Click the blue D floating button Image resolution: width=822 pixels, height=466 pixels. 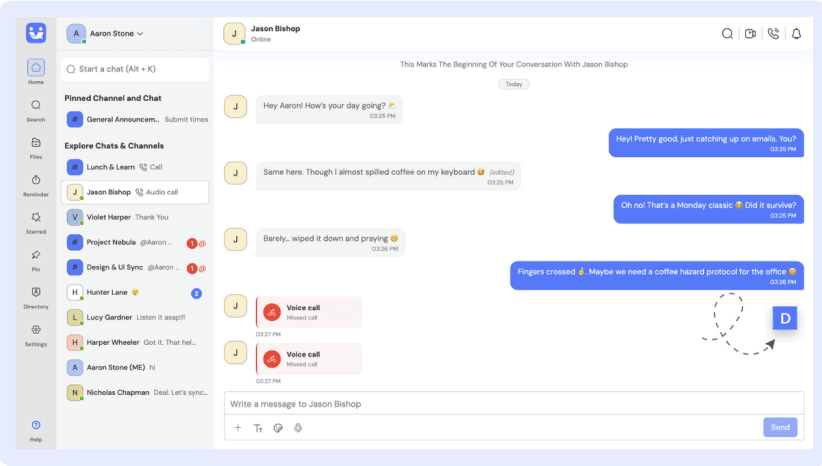(x=785, y=318)
